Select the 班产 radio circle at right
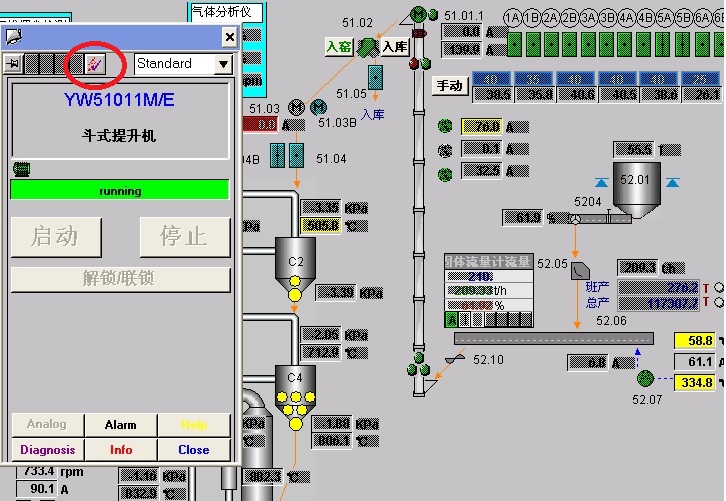 click(718, 288)
